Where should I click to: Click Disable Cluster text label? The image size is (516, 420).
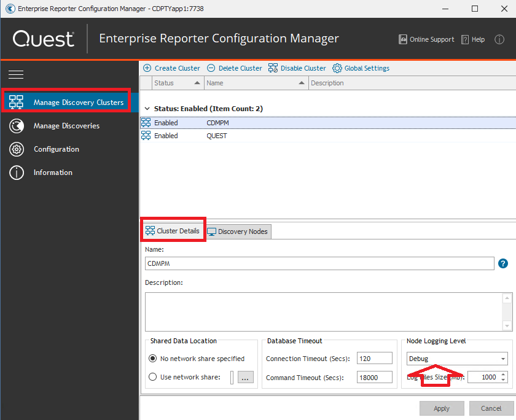coord(303,68)
